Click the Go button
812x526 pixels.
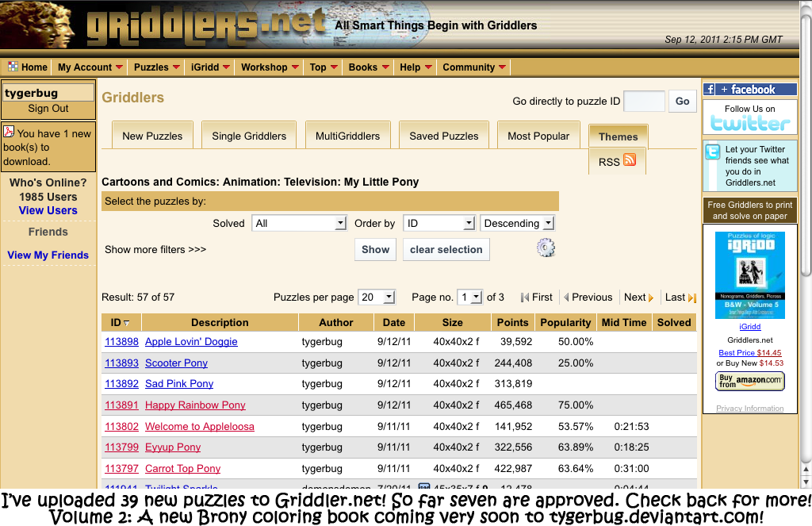pos(682,102)
